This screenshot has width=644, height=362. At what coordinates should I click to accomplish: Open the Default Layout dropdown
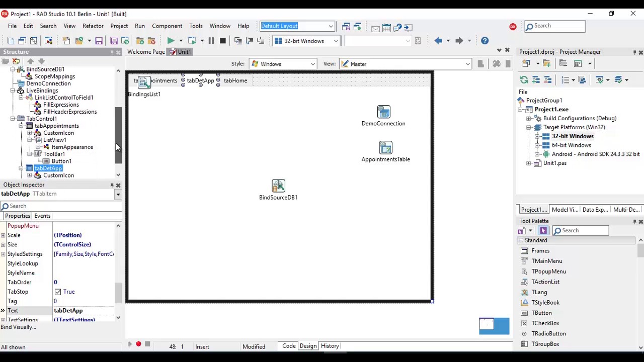[x=331, y=26]
